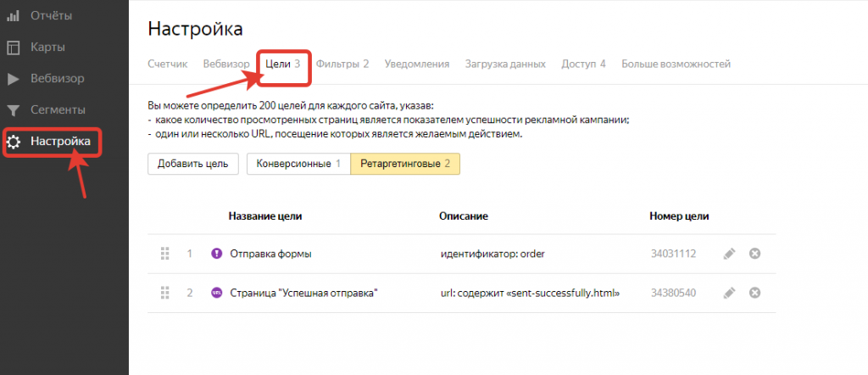Switch to the Фильтры tab
Screen dimensions: 868x375
click(x=342, y=64)
